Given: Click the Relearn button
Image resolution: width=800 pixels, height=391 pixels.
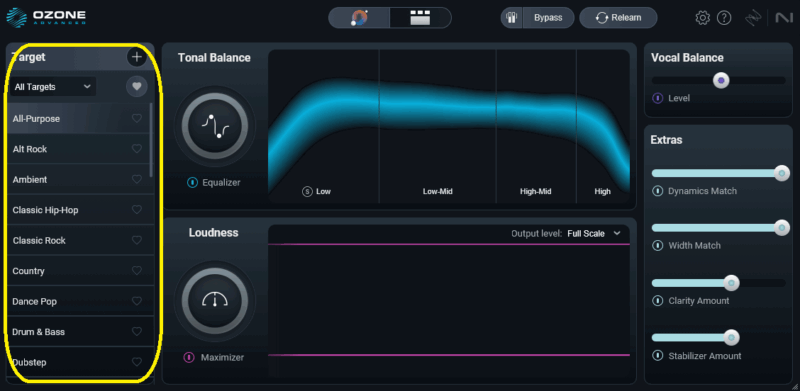Looking at the screenshot, I should 618,18.
